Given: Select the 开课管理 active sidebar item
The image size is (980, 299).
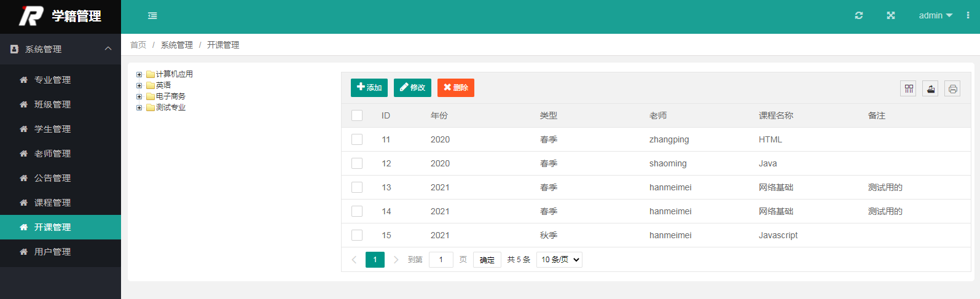Looking at the screenshot, I should 60,227.
